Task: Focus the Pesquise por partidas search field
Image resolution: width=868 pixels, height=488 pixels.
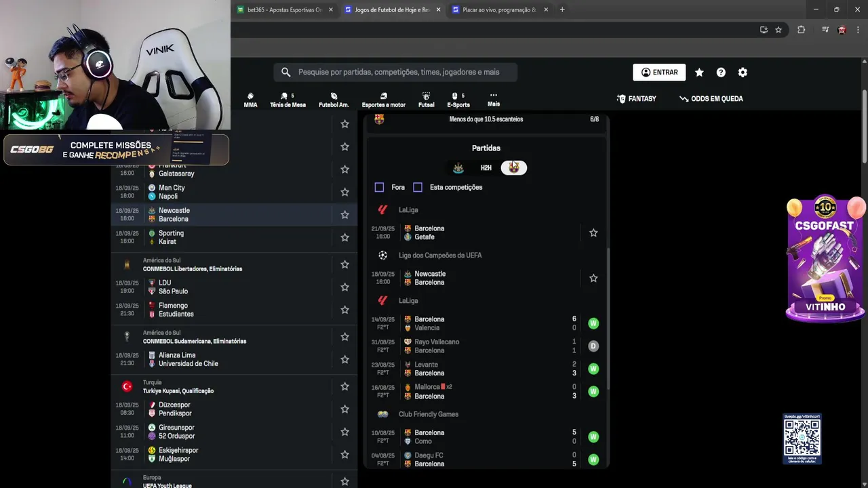Action: (395, 73)
